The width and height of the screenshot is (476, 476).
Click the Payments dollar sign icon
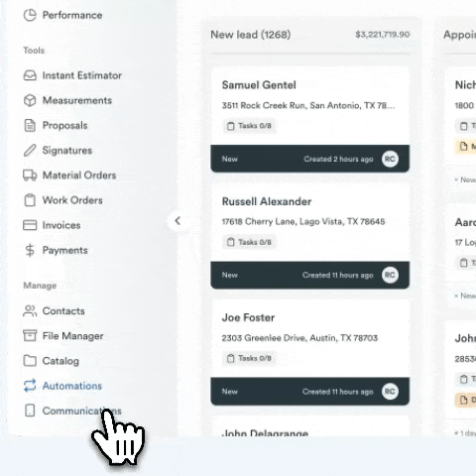(x=30, y=250)
